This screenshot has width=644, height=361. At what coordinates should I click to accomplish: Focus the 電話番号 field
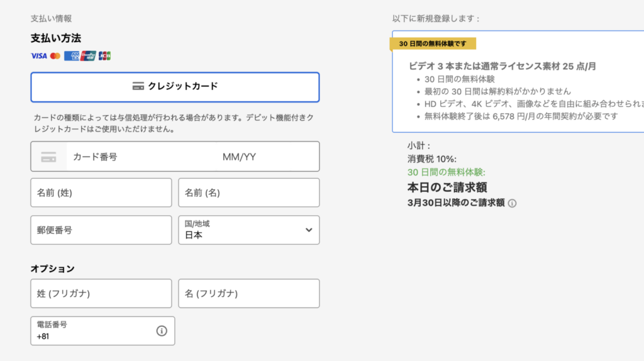tap(103, 331)
